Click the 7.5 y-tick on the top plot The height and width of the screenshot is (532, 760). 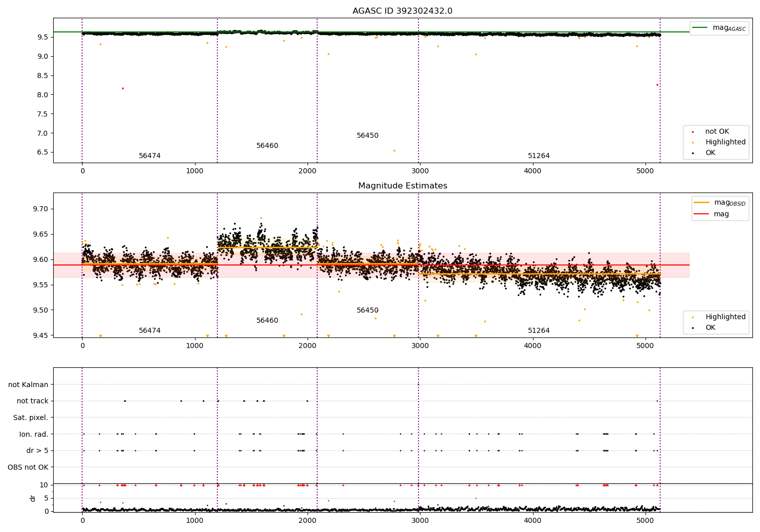43,114
